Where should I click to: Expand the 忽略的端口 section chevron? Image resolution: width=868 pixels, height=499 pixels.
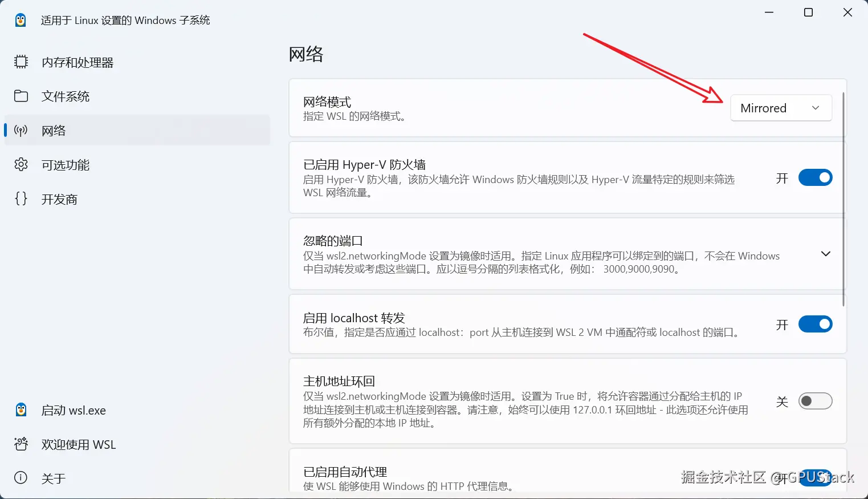[825, 254]
